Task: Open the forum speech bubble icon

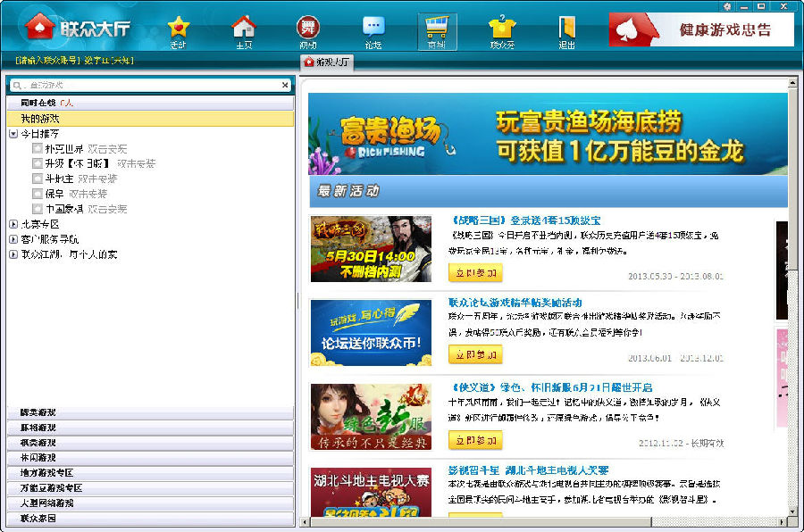Action: click(373, 27)
